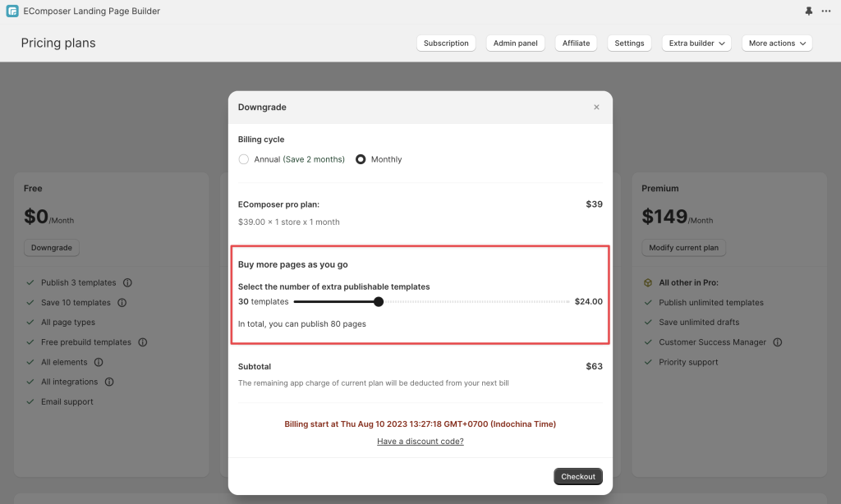Click the 30 templates label
Screen dimensions: 841x504
[x=264, y=301]
